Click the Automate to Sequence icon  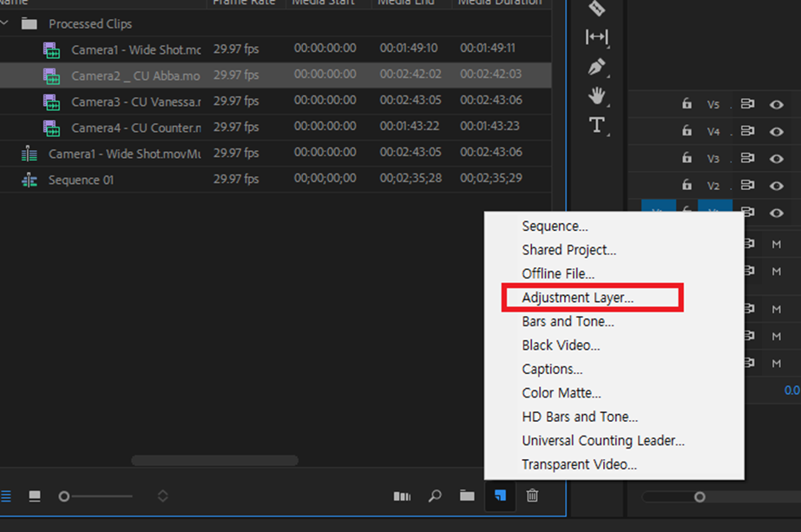[x=402, y=496]
